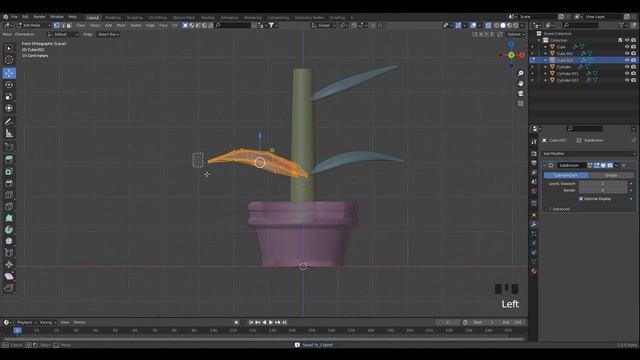Viewport: 640px width, 360px height.
Task: Select the Shear tool
Action: pyautogui.click(x=9, y=276)
